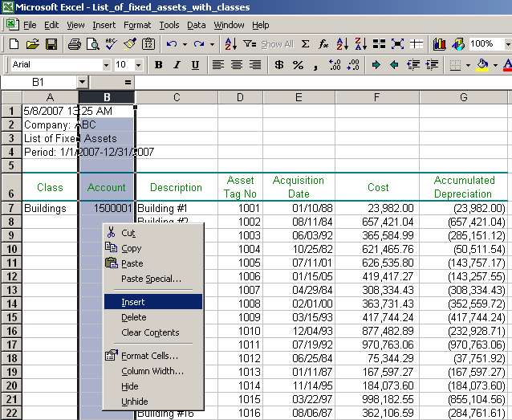
Task: Open the 100% zoom combo box
Action: [x=490, y=44]
